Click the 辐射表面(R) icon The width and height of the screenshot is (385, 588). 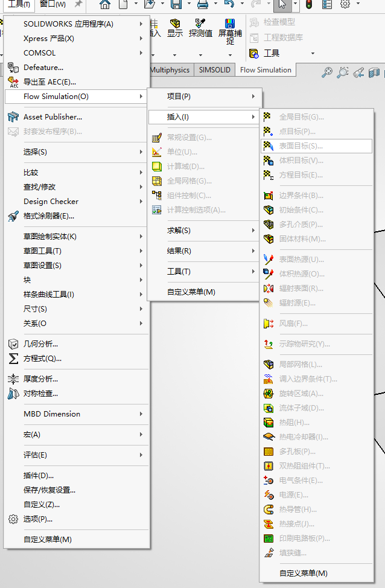[x=268, y=289]
